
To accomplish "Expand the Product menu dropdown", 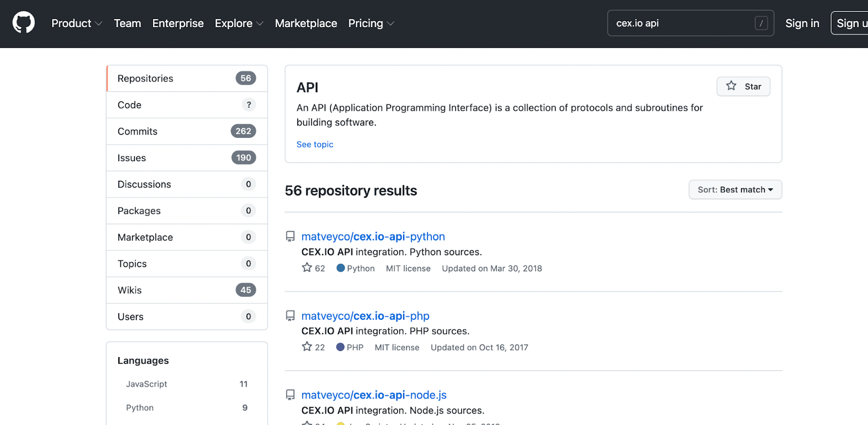I will pyautogui.click(x=76, y=23).
